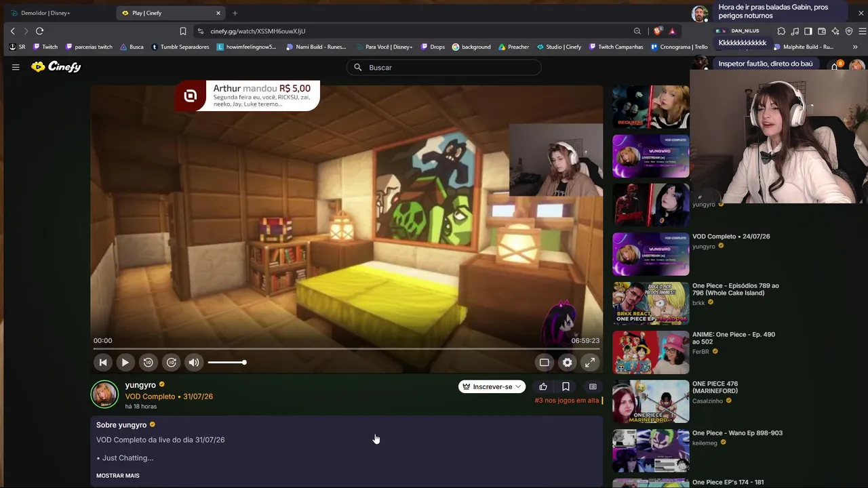Open the Casalzinho channel link
This screenshot has width=868, height=488.
coord(709,401)
